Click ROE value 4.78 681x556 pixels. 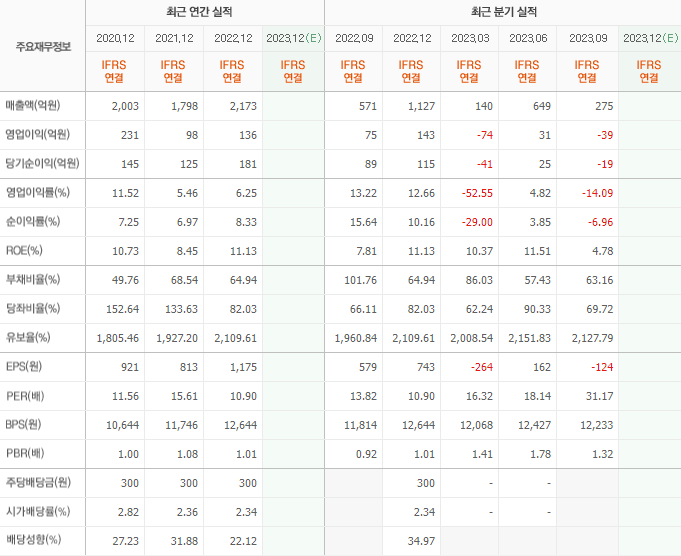[x=602, y=252]
